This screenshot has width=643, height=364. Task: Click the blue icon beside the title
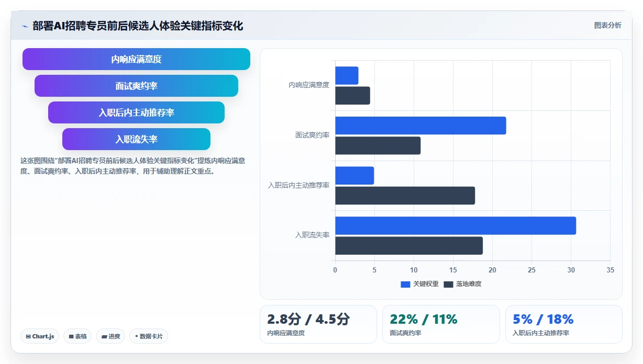tap(25, 26)
